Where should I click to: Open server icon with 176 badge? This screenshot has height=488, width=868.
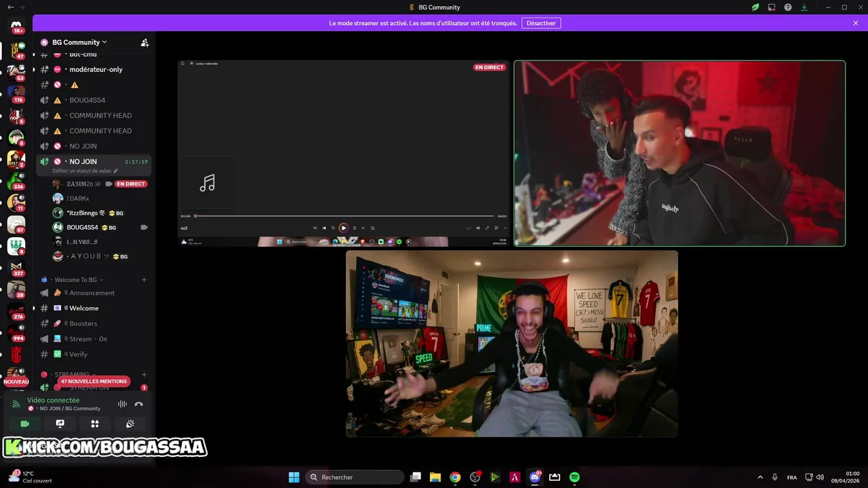point(16,93)
